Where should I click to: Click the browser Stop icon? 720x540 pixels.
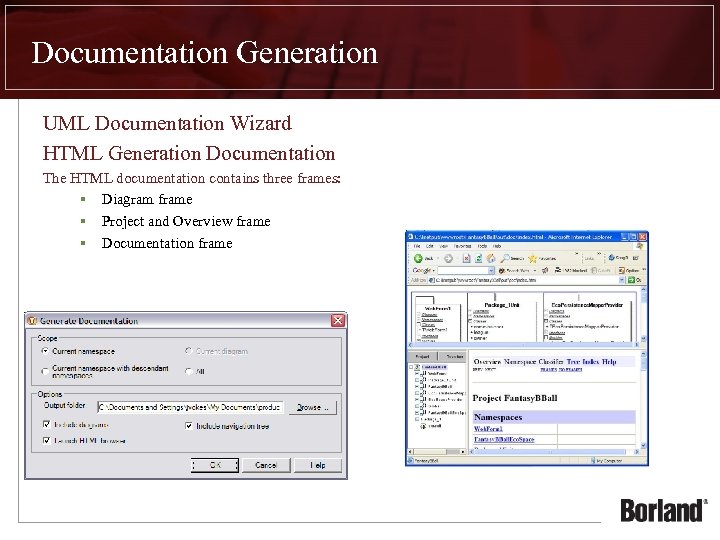click(x=466, y=259)
